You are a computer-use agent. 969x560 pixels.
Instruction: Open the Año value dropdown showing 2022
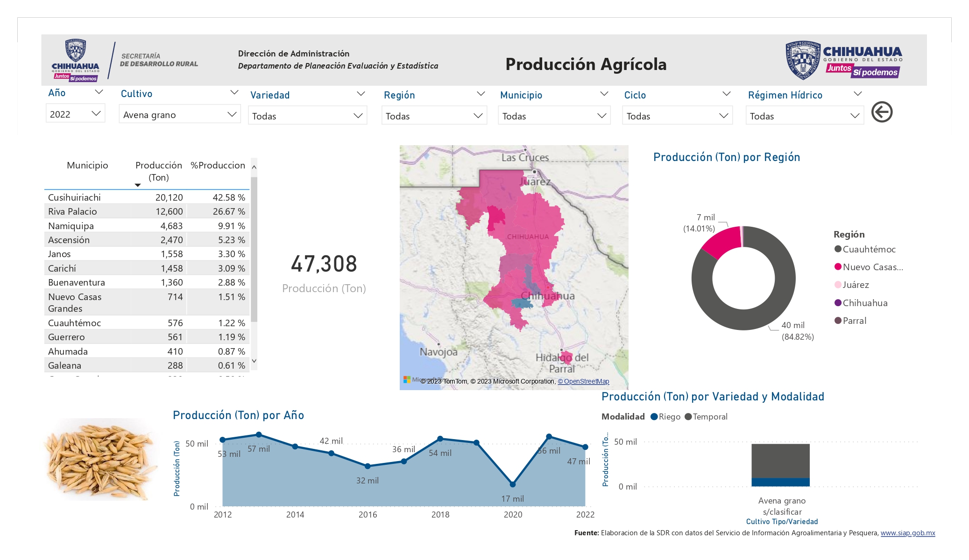click(x=76, y=114)
